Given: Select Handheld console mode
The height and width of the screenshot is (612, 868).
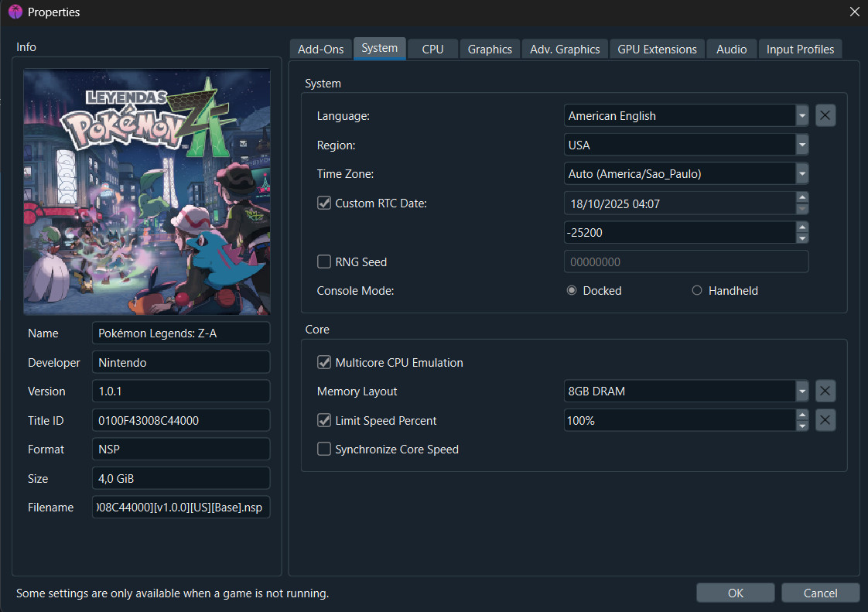Looking at the screenshot, I should click(697, 291).
